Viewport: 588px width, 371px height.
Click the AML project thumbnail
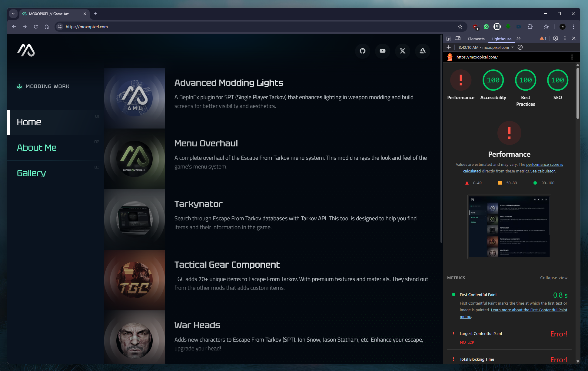(135, 98)
